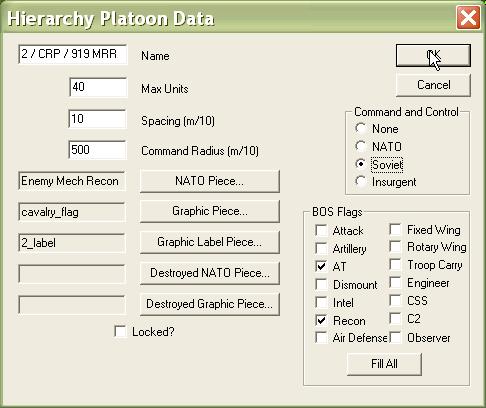
Task: Confirm the dialog with the OK button
Action: click(x=433, y=56)
